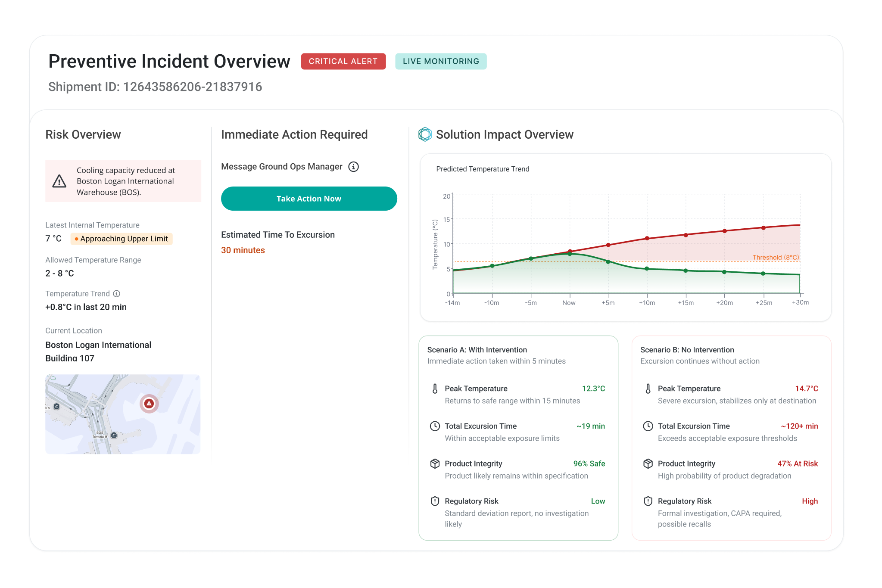Click the red alert marker on the map
Viewport: 882px width, 588px height.
[x=149, y=404]
